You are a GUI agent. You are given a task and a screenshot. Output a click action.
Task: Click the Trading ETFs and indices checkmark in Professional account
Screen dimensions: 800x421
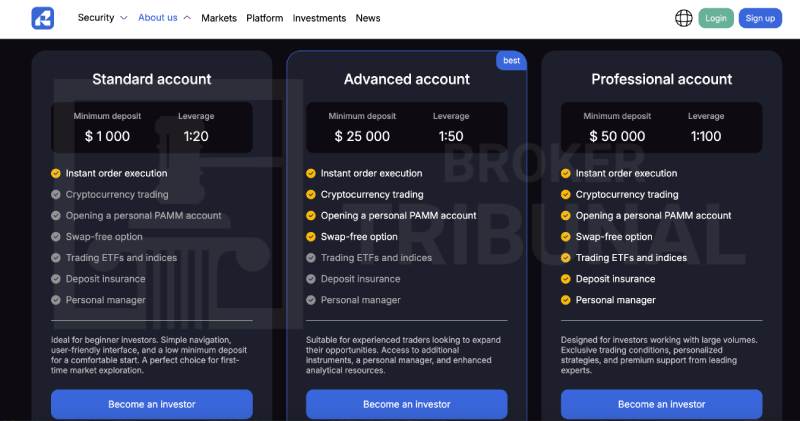pyautogui.click(x=565, y=258)
